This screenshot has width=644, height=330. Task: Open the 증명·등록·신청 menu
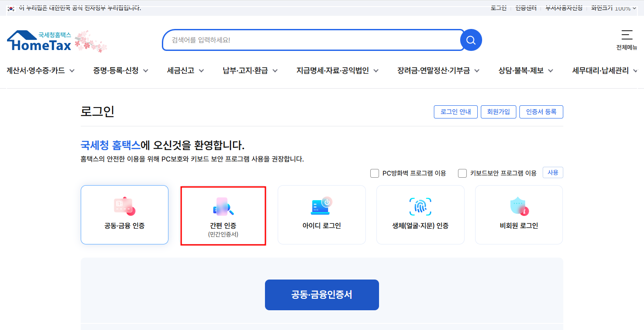click(x=116, y=70)
